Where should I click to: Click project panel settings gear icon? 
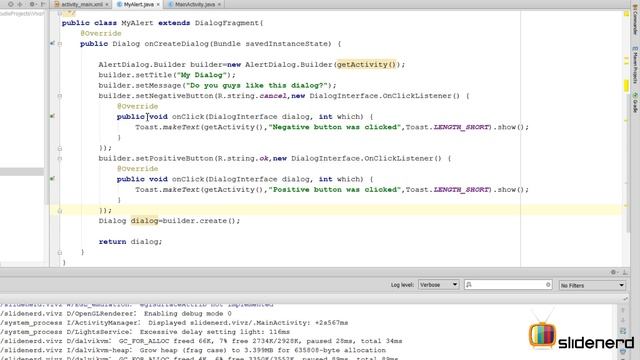click(32, 4)
